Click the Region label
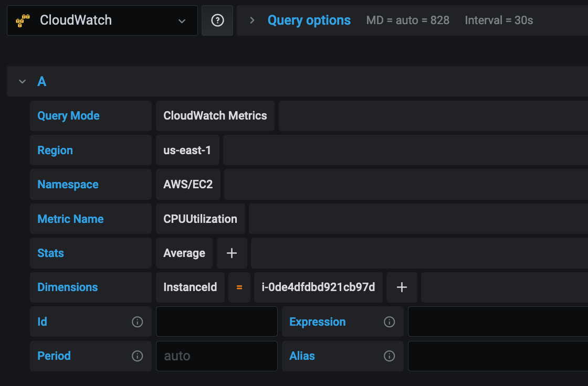The image size is (588, 386). (x=55, y=151)
